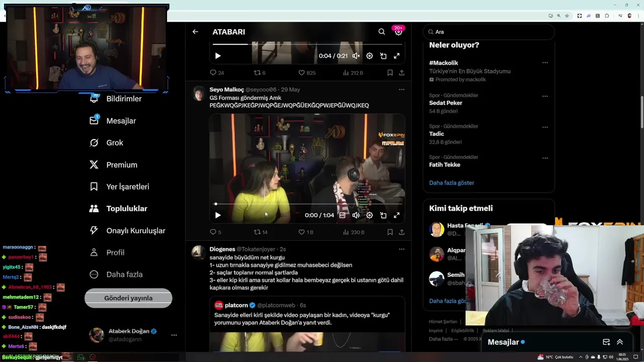Share Seyo Malkoç's post
This screenshot has width=644, height=362.
(x=401, y=232)
